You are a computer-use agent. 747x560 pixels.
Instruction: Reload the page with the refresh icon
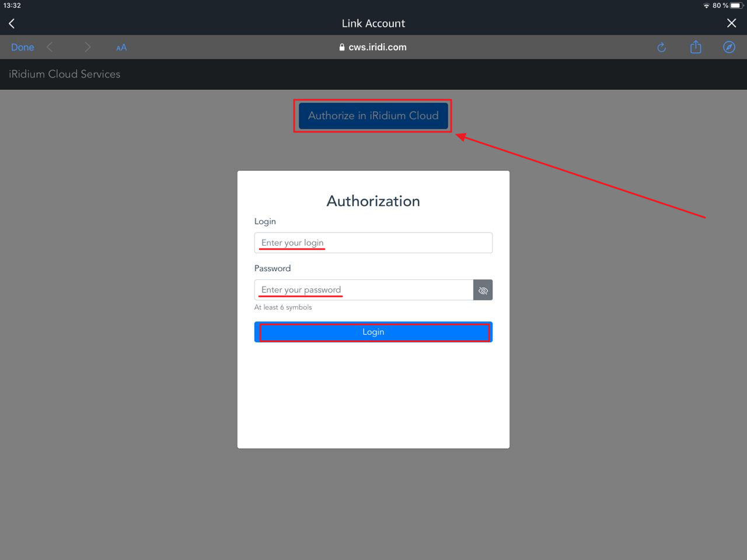[x=661, y=47]
